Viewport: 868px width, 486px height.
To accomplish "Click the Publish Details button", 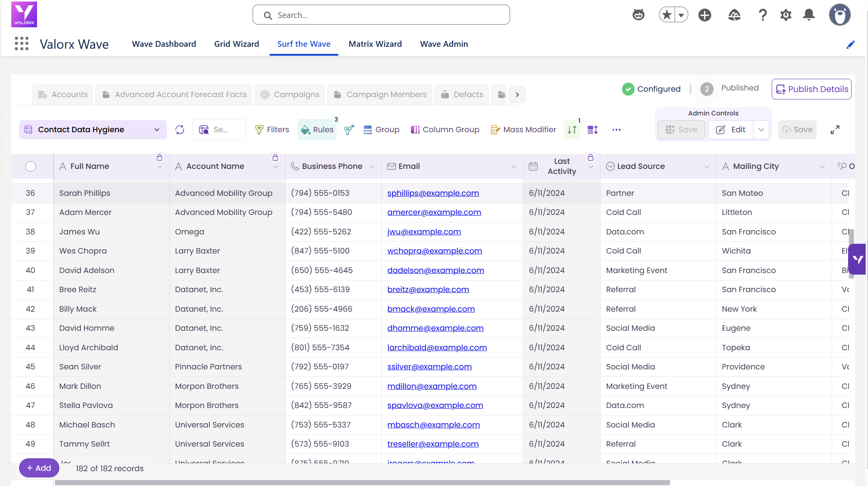I will pos(811,89).
